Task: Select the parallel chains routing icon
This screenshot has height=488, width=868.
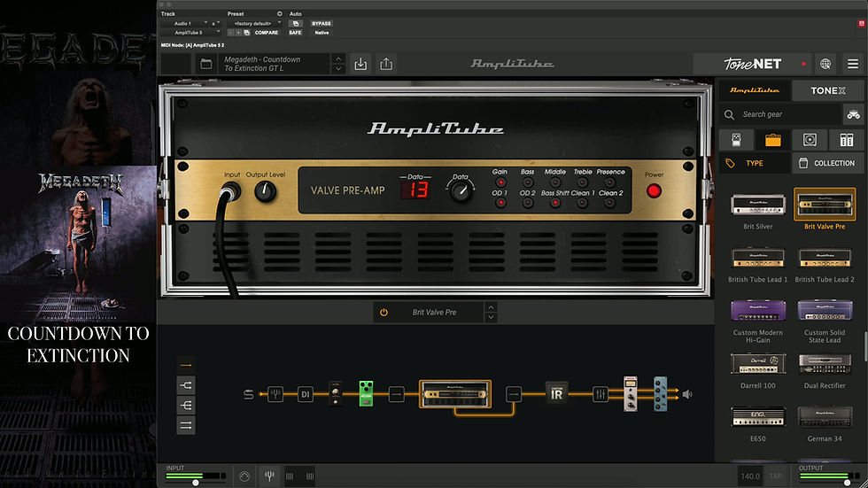Action: [x=186, y=425]
